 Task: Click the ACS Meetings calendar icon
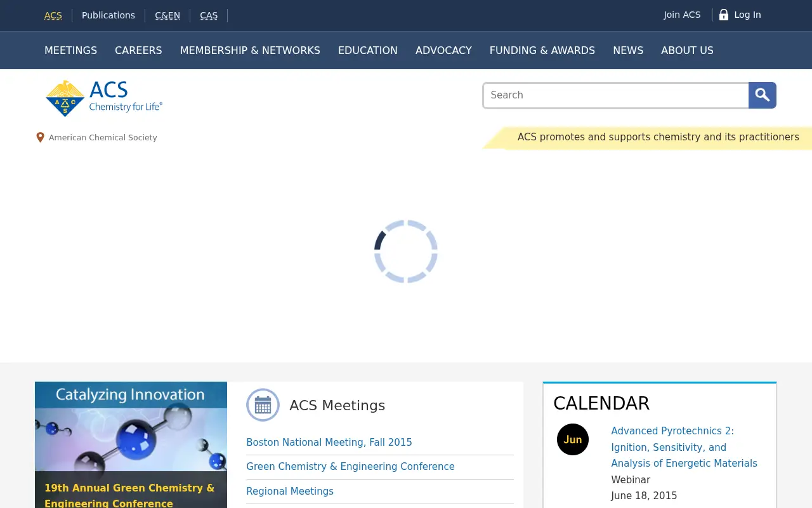pyautogui.click(x=263, y=405)
